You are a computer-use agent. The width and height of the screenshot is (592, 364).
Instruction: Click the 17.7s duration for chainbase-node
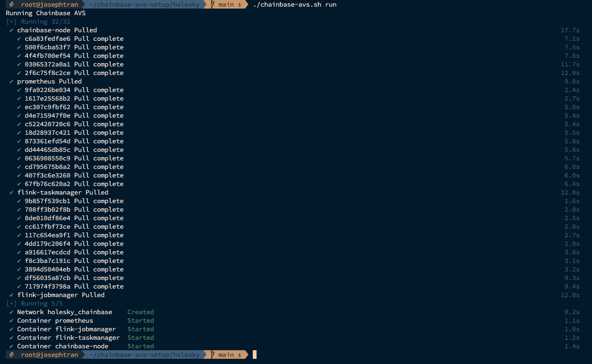pyautogui.click(x=570, y=30)
